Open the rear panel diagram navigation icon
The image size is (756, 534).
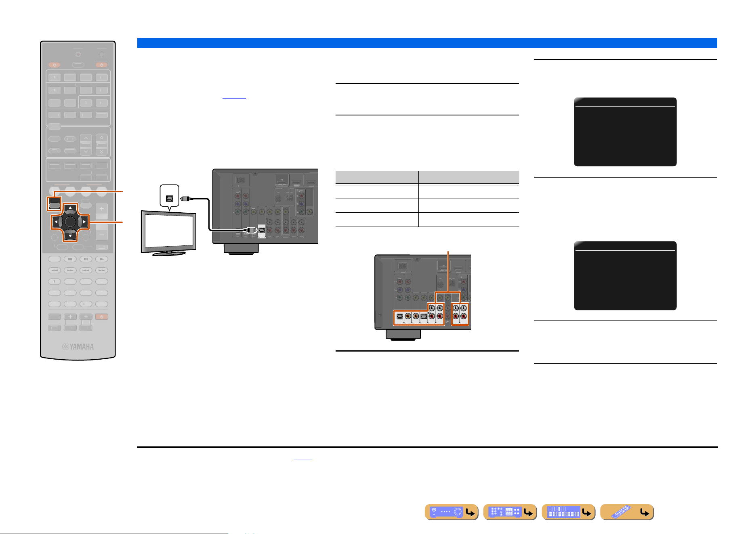click(x=510, y=512)
